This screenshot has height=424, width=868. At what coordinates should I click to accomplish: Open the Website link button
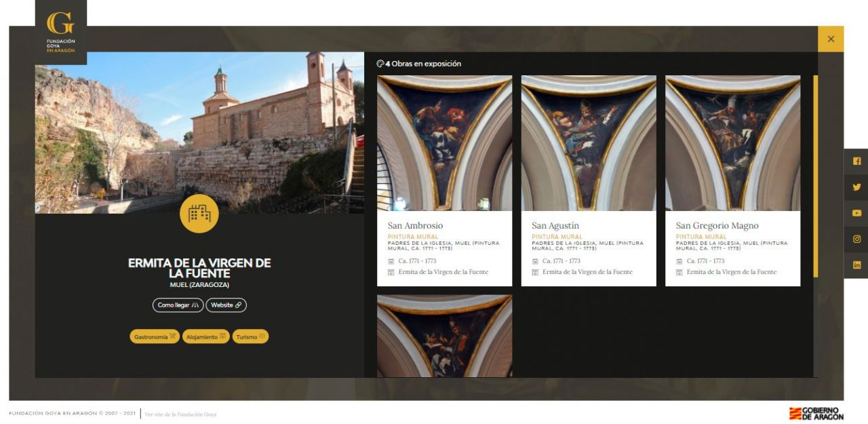[226, 305]
